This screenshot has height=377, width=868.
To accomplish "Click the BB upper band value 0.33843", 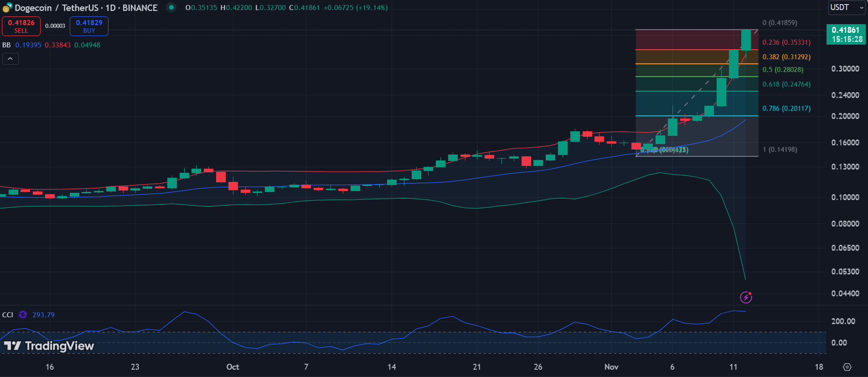I will [x=57, y=45].
